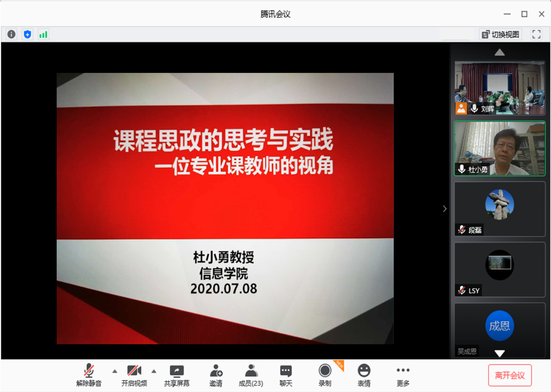The image size is (551, 392).
Task: Click Leave Meeting (离开会议) button
Action: [x=510, y=376]
